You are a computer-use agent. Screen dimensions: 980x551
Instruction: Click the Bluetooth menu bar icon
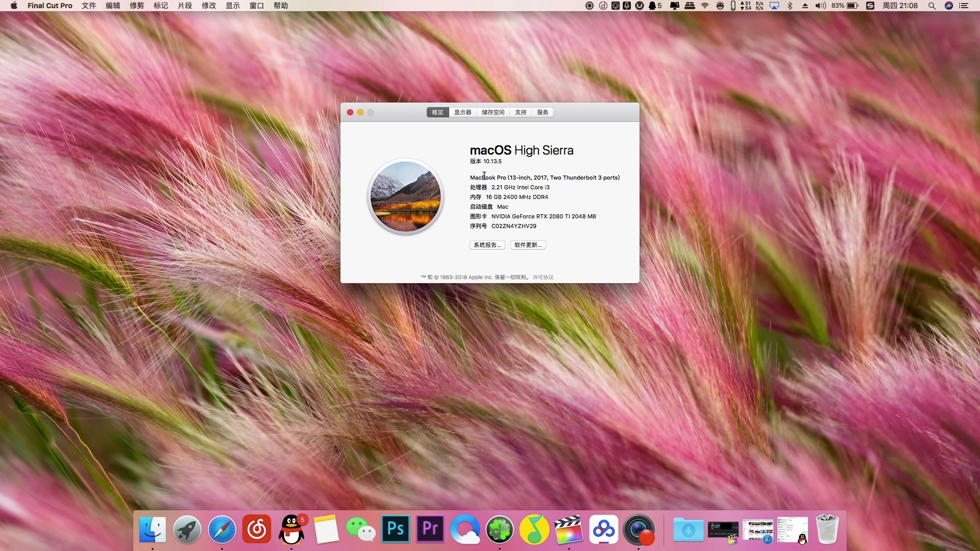pos(790,6)
